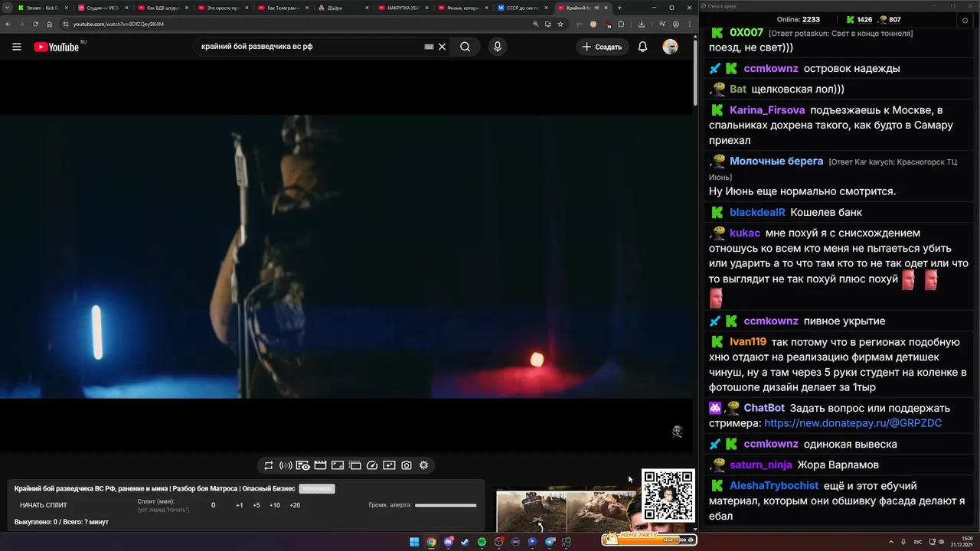This screenshot has height=551, width=980.
Task: Click the Создать create button
Action: [602, 47]
